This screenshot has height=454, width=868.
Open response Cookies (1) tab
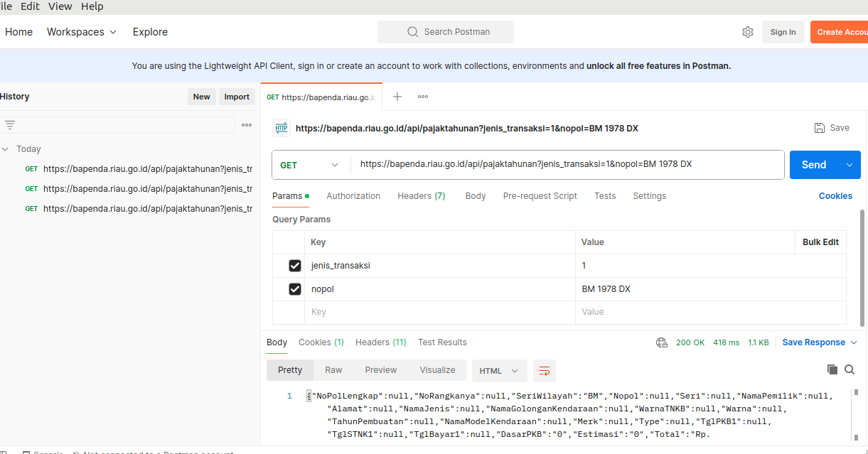pyautogui.click(x=321, y=342)
